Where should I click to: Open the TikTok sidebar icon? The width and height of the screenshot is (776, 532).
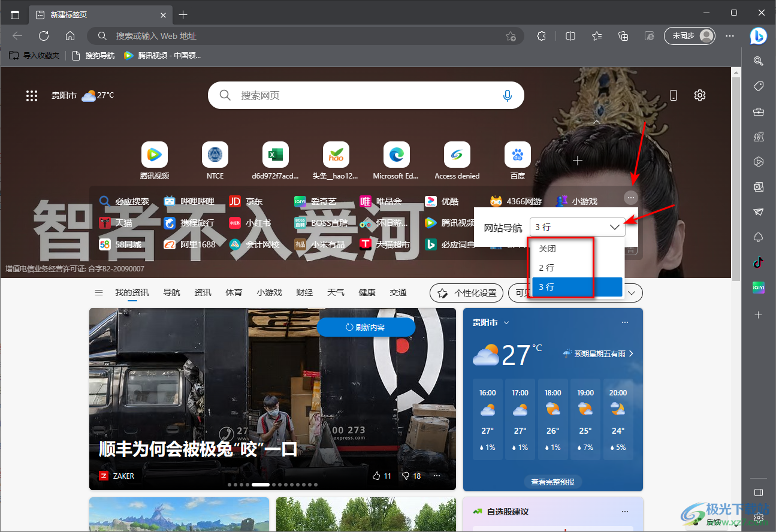pyautogui.click(x=759, y=262)
